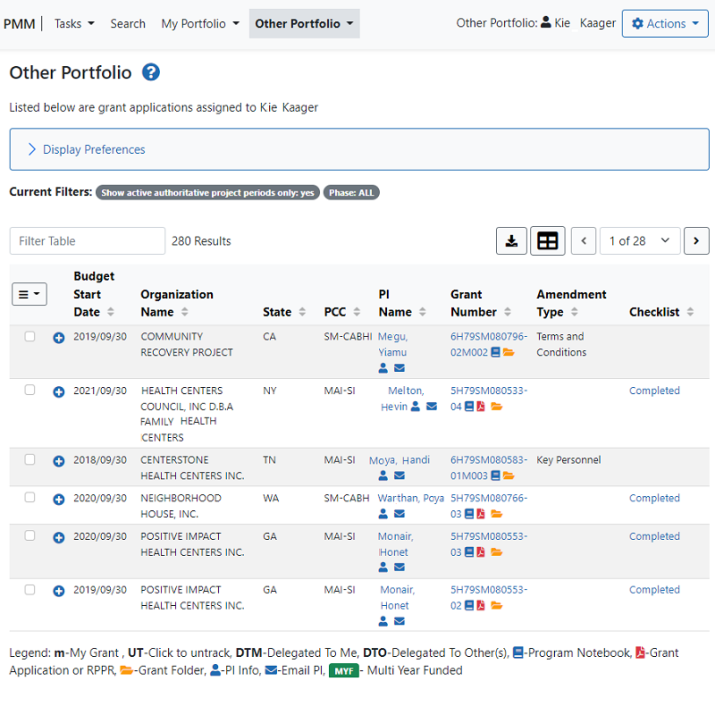Open the Actions dropdown
The height and width of the screenshot is (715, 715).
665,23
